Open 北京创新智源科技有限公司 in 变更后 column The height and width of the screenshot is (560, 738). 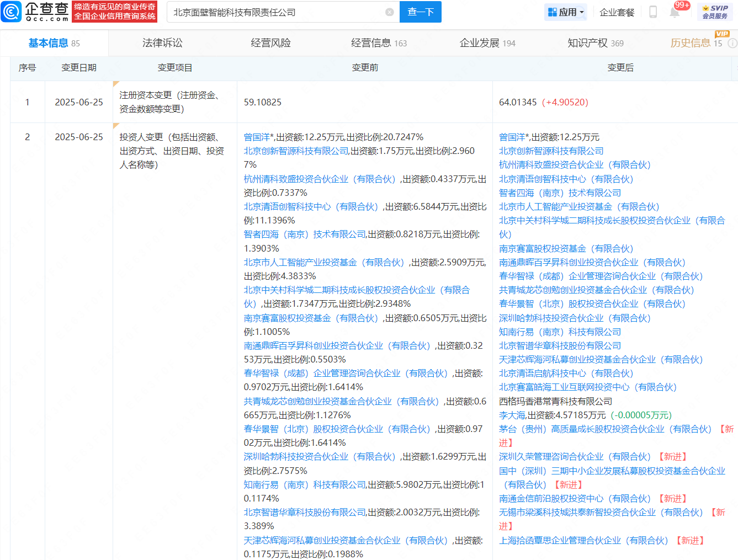pyautogui.click(x=551, y=151)
